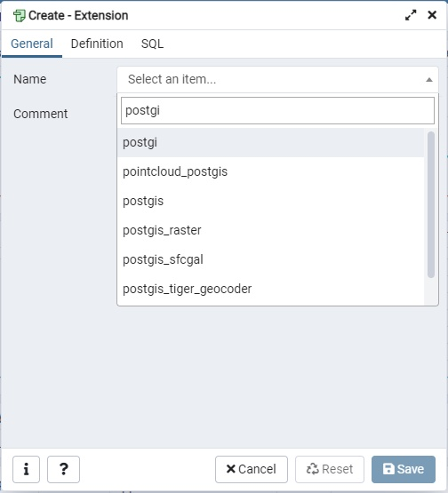Click the maximize dialog arrows icon
This screenshot has width=448, height=493.
411,15
